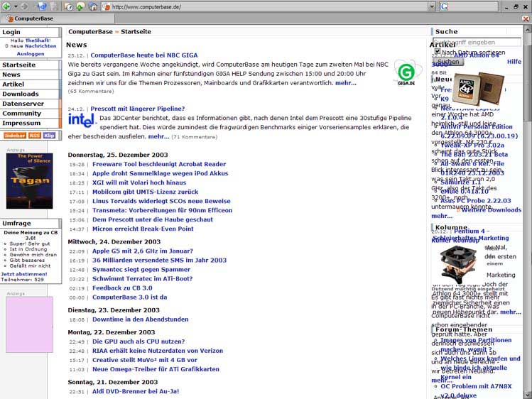This screenshot has width=532, height=399.
Task: Open the address bar URL dropdown
Action: 432,6
